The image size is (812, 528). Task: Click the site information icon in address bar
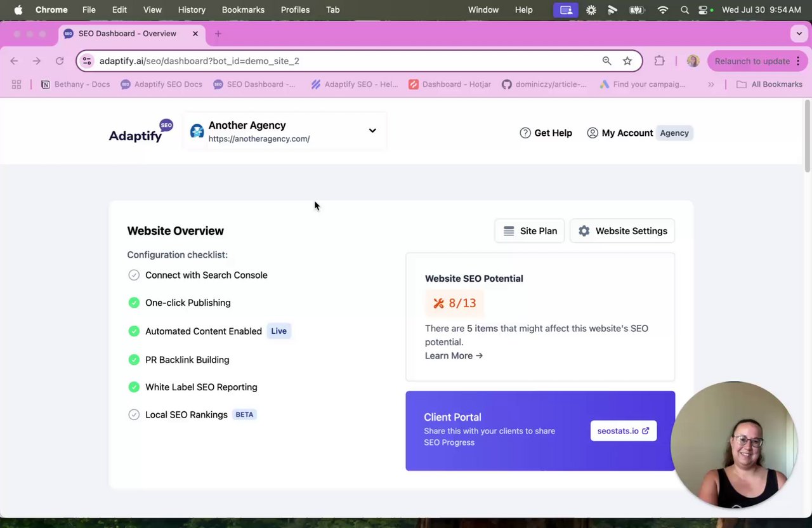[88, 61]
